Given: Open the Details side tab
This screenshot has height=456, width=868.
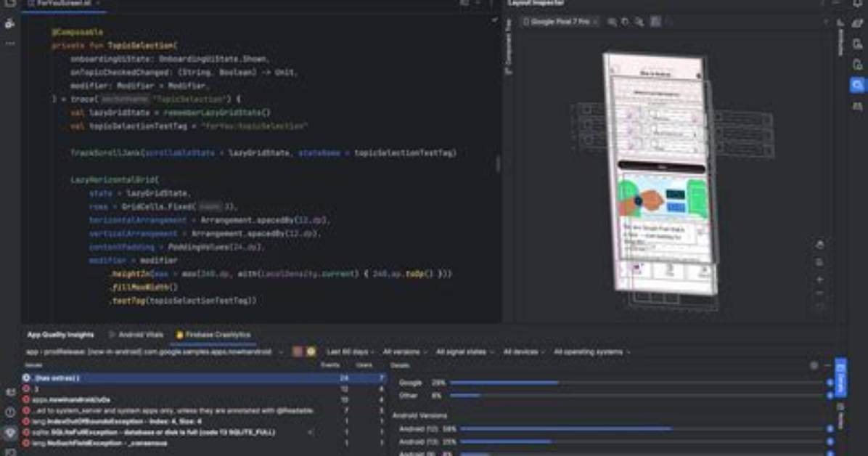Looking at the screenshot, I should tap(841, 378).
